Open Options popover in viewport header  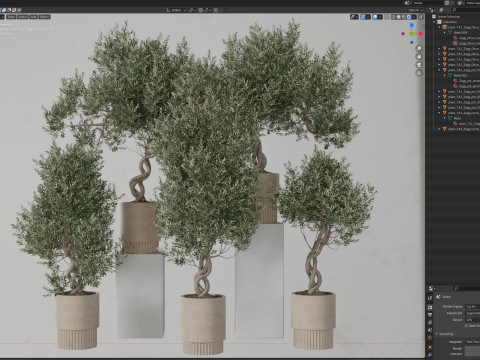click(x=415, y=10)
